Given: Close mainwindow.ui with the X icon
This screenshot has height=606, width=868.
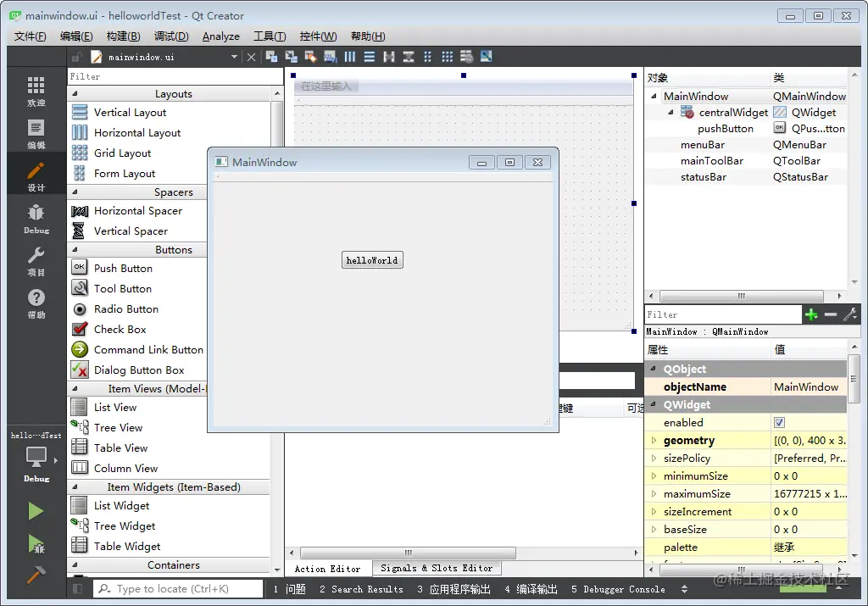Looking at the screenshot, I should coord(251,57).
